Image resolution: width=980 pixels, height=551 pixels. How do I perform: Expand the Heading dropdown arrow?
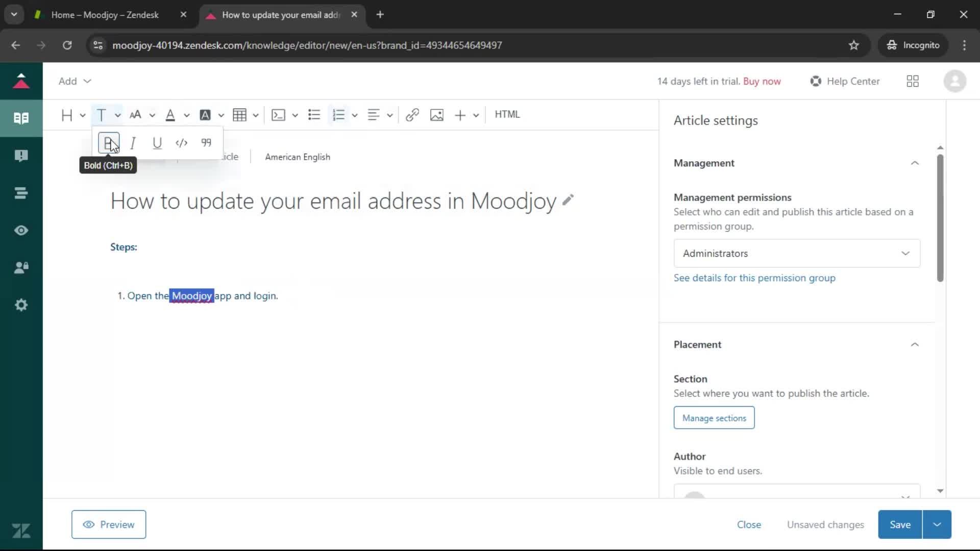83,116
